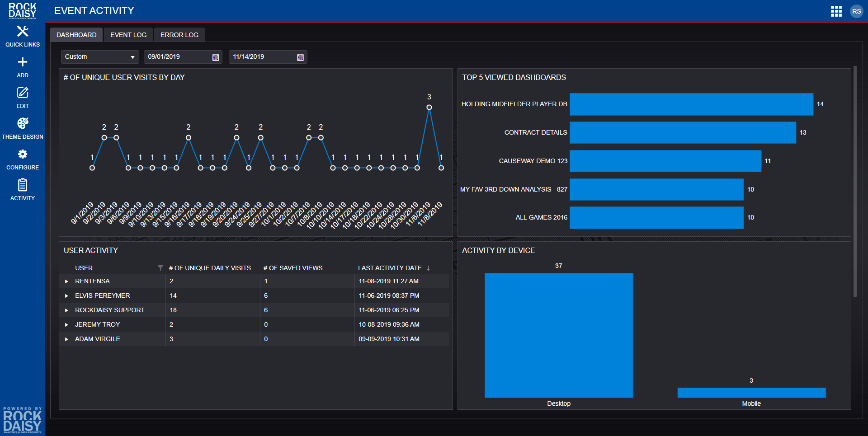Sort by # of Saved Views column
The height and width of the screenshot is (436, 868).
click(x=293, y=268)
